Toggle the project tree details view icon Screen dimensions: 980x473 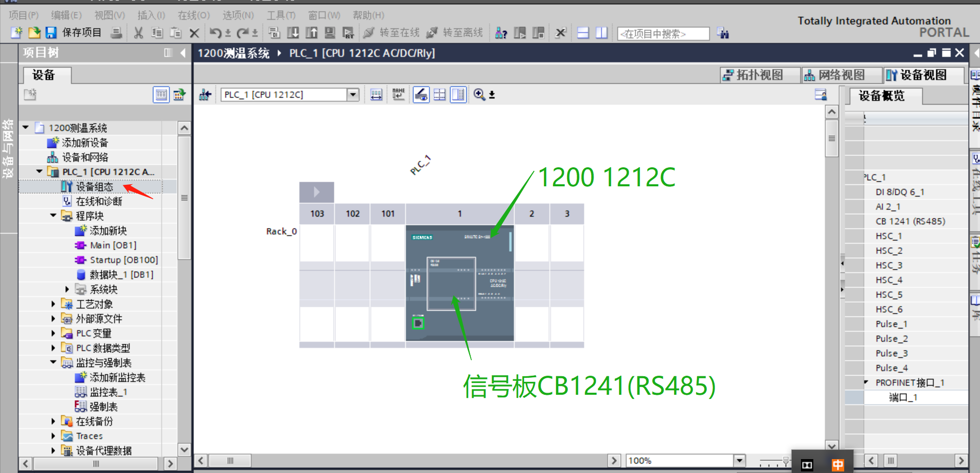pyautogui.click(x=161, y=95)
